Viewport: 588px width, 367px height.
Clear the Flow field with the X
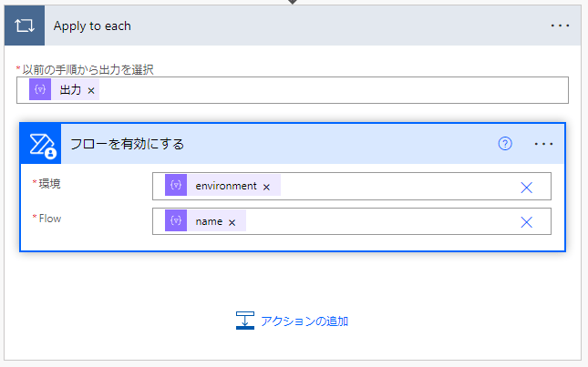[x=526, y=222]
